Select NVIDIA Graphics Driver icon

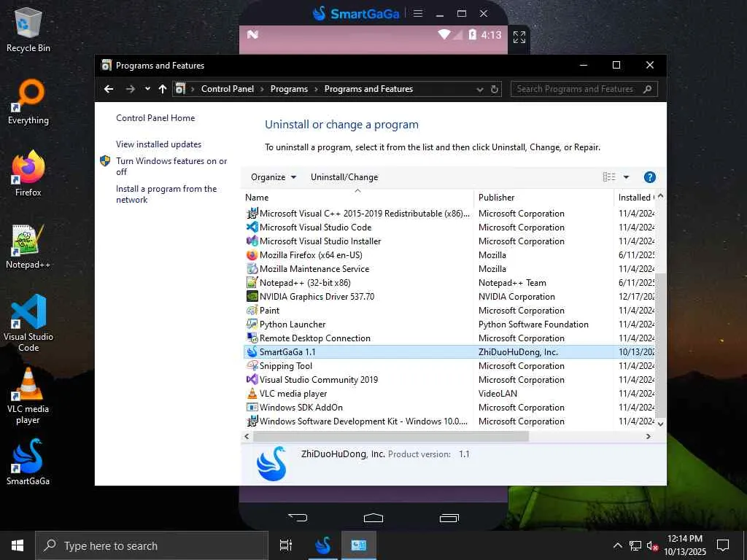click(252, 296)
